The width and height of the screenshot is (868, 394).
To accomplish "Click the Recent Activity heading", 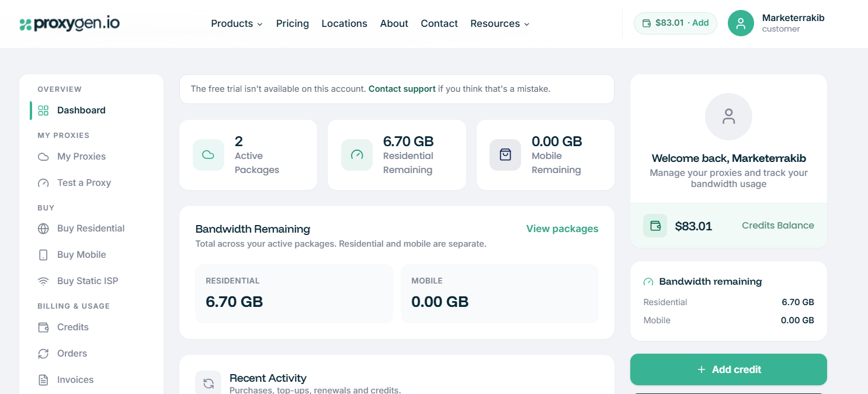I will [x=268, y=378].
